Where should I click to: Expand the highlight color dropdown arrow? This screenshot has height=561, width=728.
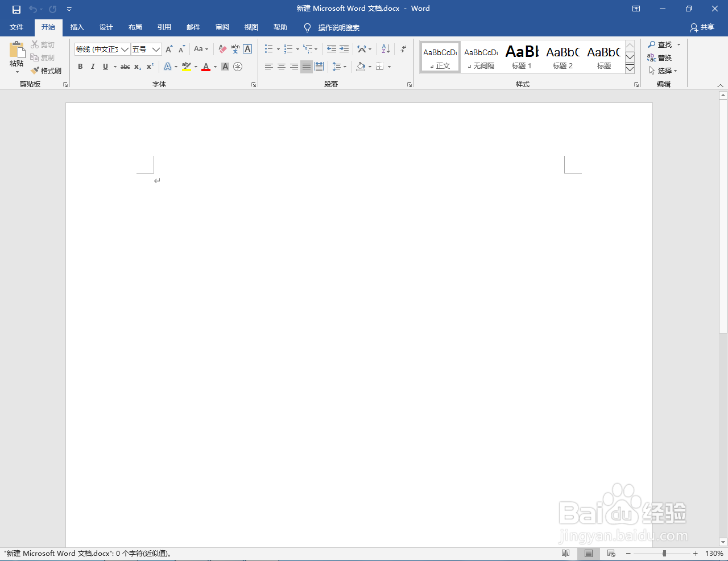click(x=196, y=67)
